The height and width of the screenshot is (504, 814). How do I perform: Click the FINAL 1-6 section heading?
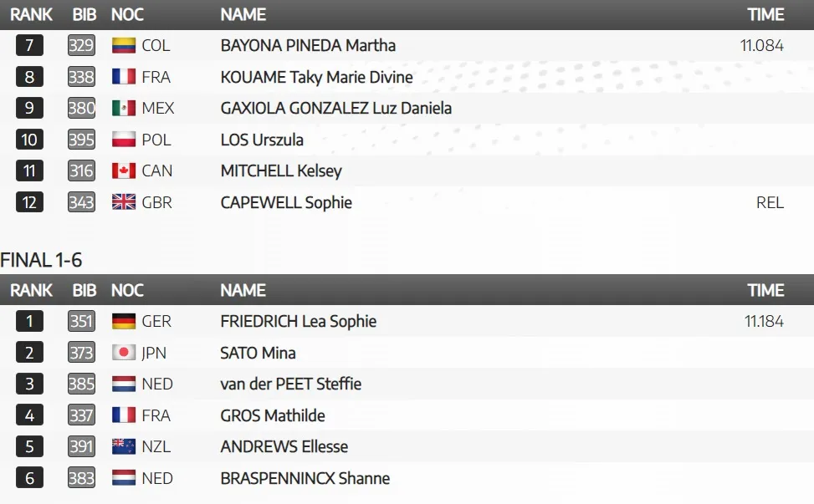42,260
